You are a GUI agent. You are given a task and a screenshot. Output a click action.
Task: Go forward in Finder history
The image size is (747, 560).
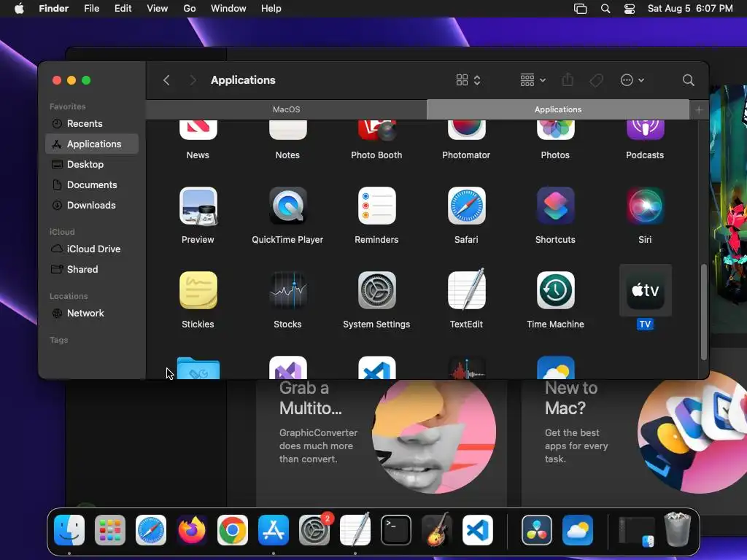193,80
